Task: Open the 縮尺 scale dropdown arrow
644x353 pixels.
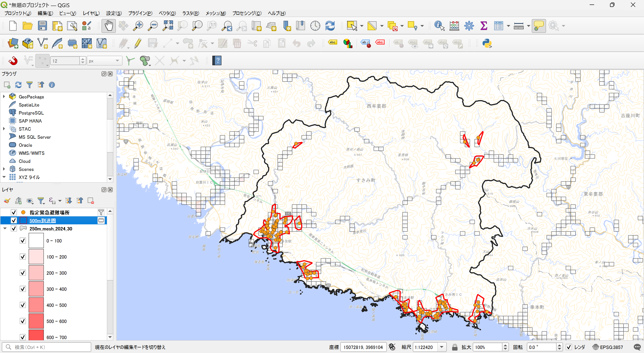Action: (x=442, y=347)
